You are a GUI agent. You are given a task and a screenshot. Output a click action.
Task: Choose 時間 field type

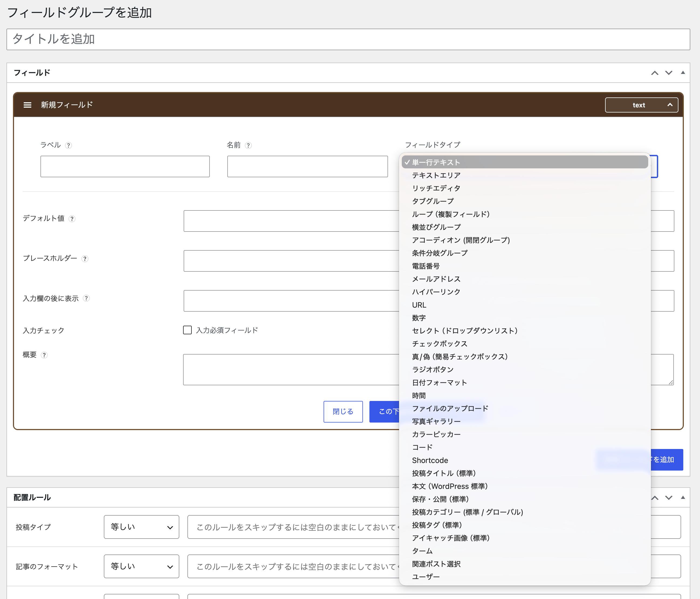(x=525, y=396)
